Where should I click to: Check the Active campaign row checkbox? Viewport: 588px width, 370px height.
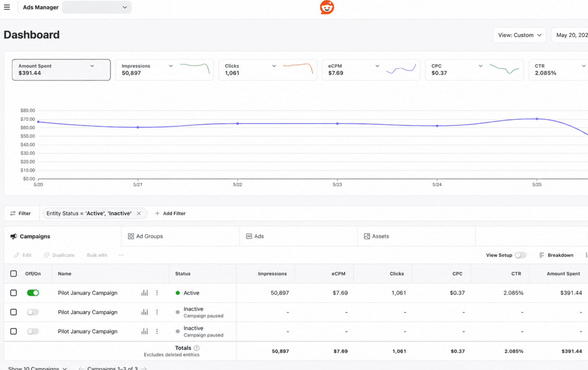(13, 293)
